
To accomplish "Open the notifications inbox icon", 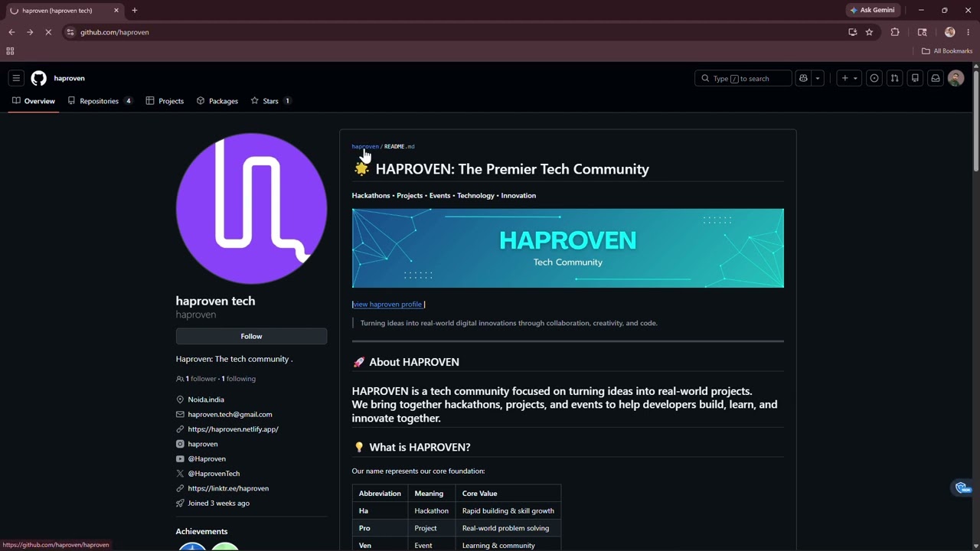I will coord(936,78).
